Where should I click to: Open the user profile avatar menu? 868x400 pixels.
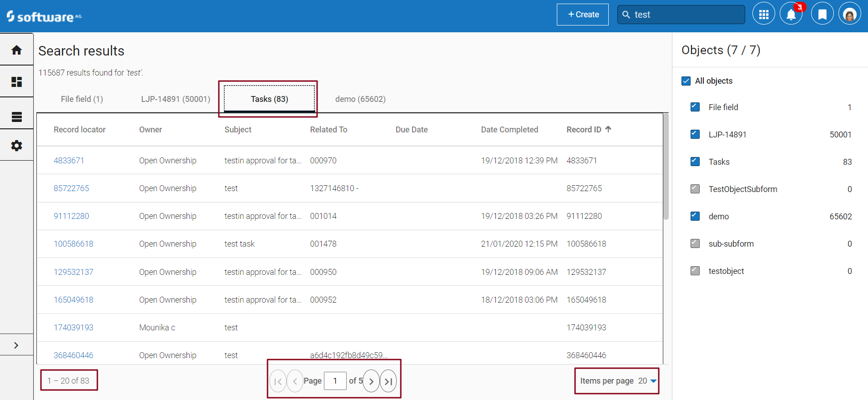[x=850, y=14]
